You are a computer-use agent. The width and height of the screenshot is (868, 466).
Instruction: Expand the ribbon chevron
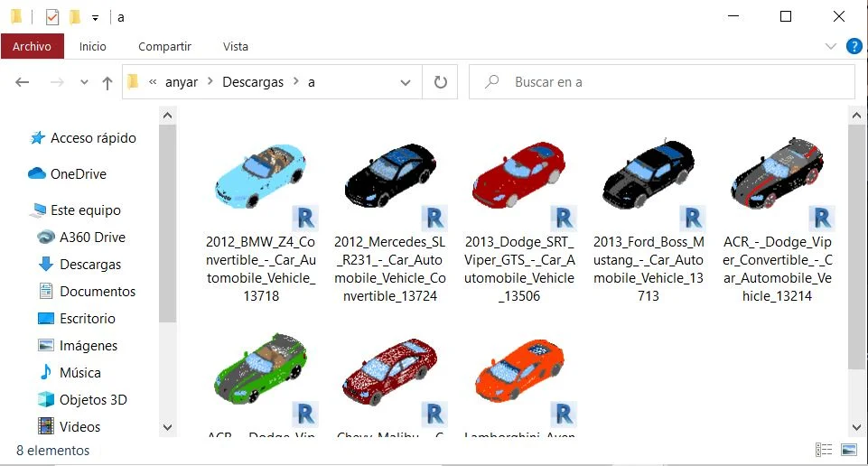point(831,46)
